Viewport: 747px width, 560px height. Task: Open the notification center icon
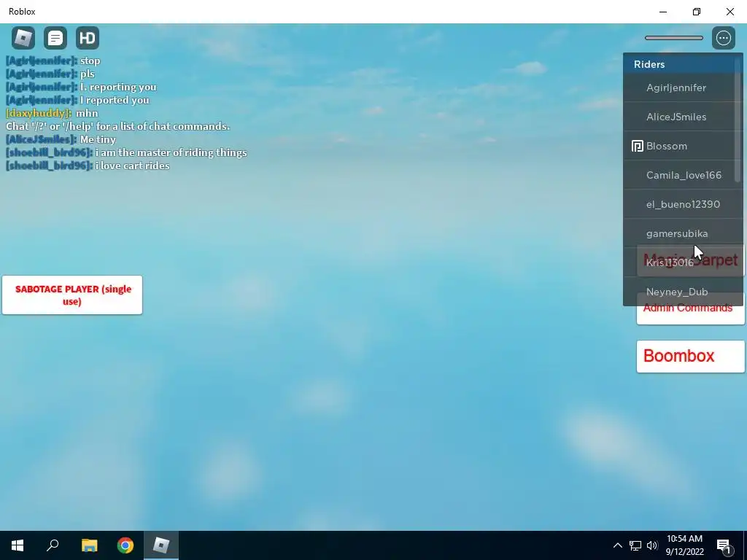coord(724,545)
